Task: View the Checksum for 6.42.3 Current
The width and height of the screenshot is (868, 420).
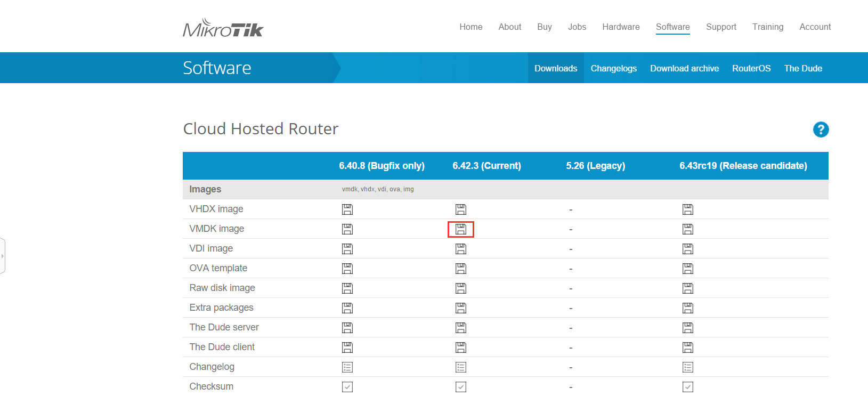Action: pyautogui.click(x=461, y=387)
